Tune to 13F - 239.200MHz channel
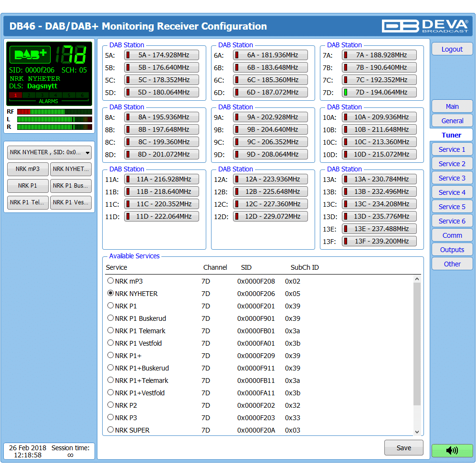Viewport: 476px width, 476px height. pyautogui.click(x=379, y=241)
